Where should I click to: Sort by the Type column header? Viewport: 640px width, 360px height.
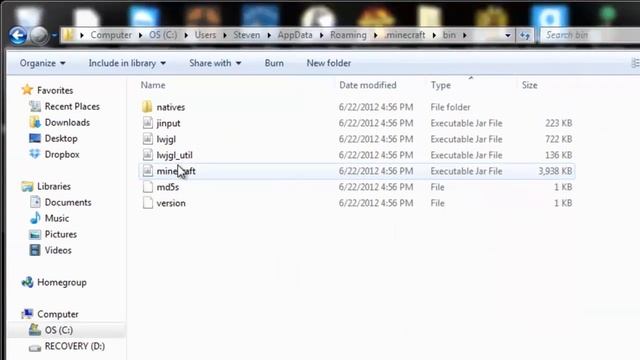click(440, 85)
